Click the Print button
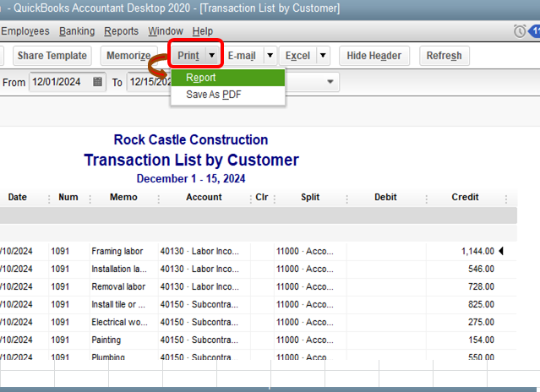The image size is (540, 392). tap(188, 56)
